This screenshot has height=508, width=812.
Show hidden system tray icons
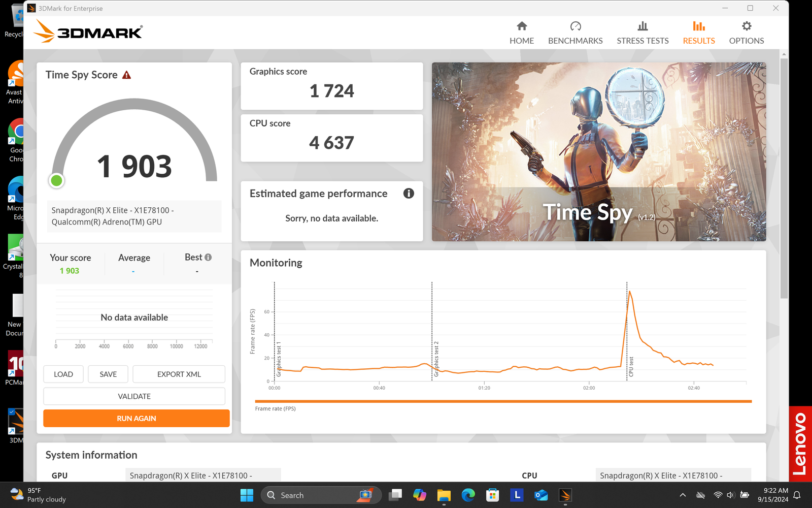683,495
